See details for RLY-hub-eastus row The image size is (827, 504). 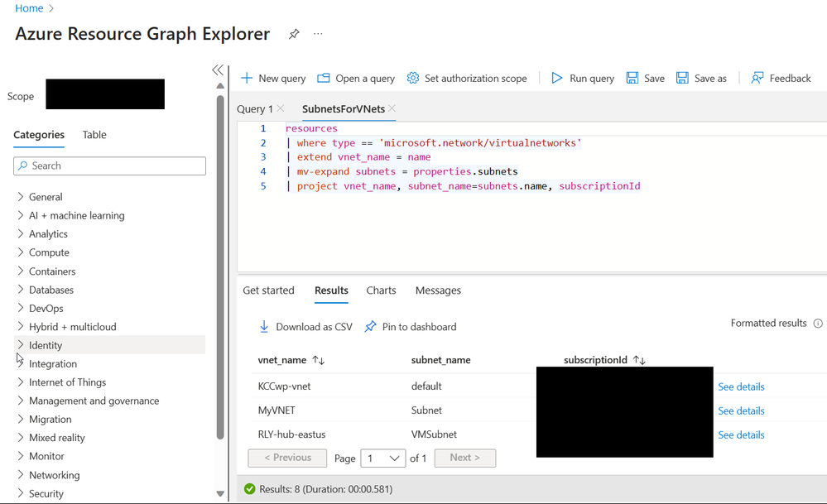tap(741, 435)
